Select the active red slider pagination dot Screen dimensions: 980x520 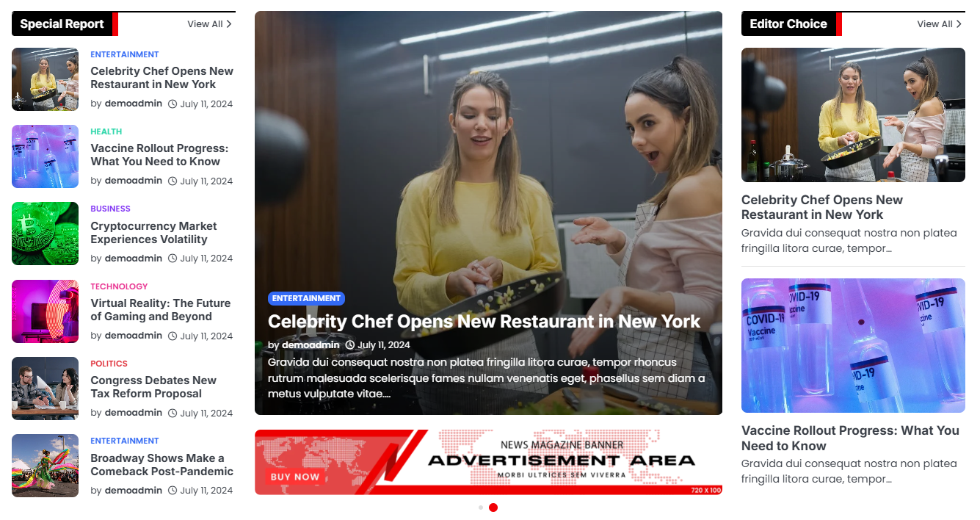(493, 508)
